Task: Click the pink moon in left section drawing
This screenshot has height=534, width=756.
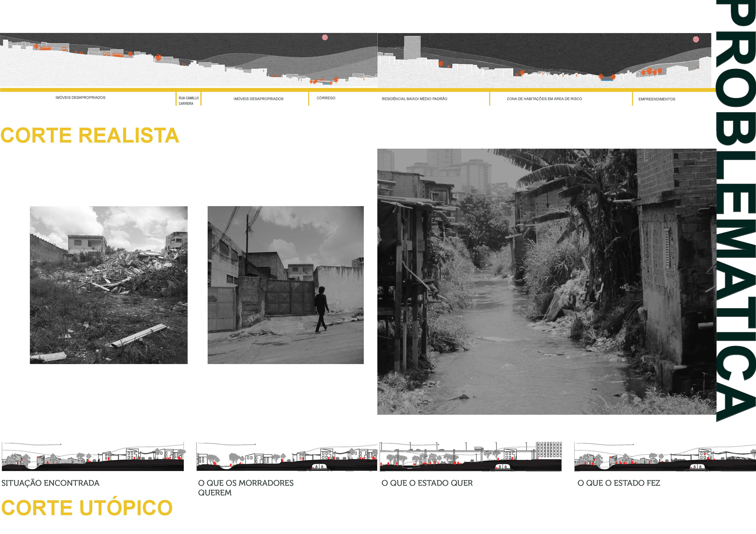Action: pyautogui.click(x=325, y=37)
